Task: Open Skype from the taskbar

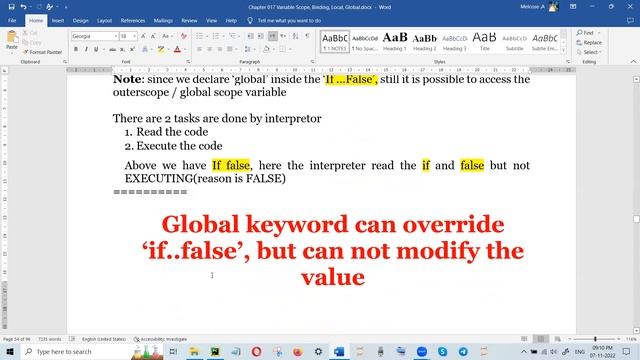Action: (442, 351)
